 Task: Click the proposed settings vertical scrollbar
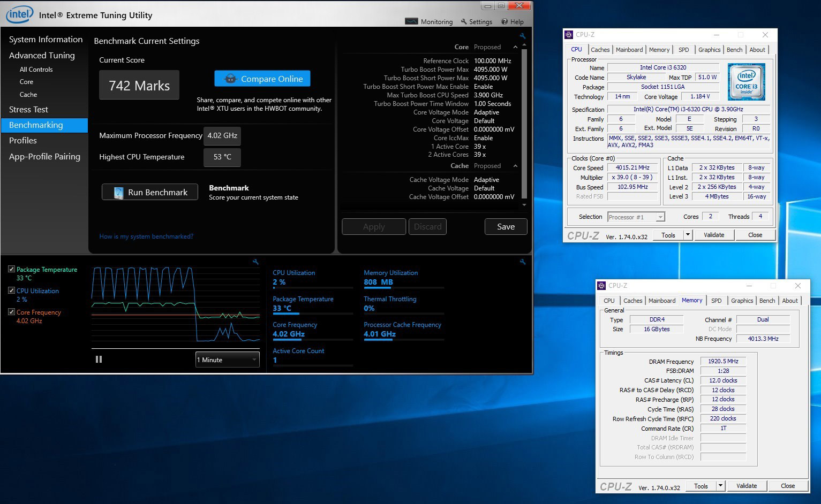[x=524, y=123]
